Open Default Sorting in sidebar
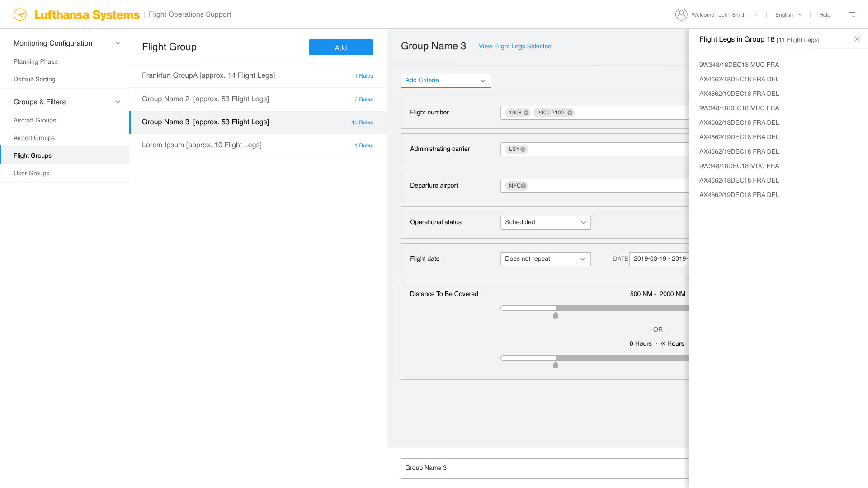 pos(34,80)
